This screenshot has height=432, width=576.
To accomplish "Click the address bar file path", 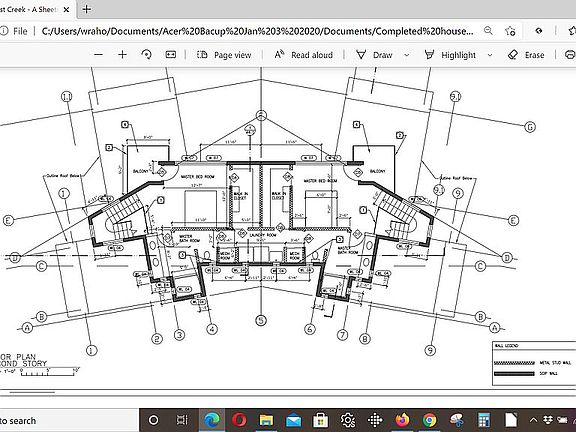I will [x=257, y=31].
